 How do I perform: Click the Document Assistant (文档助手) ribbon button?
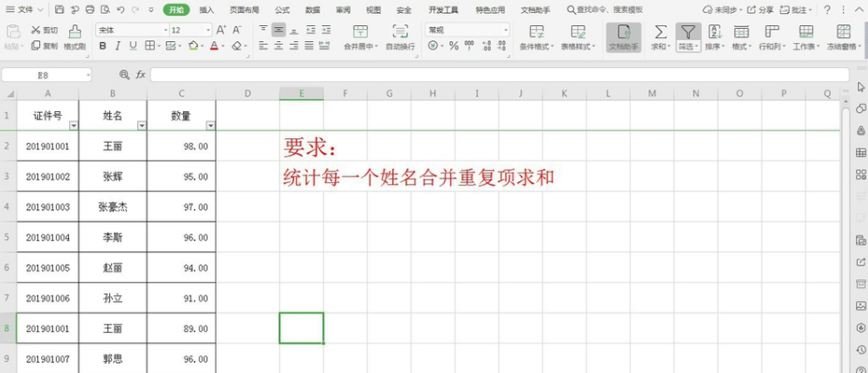point(624,37)
